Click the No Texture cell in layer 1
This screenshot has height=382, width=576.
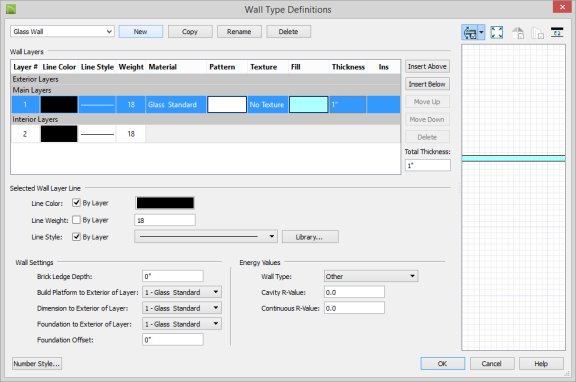click(267, 105)
